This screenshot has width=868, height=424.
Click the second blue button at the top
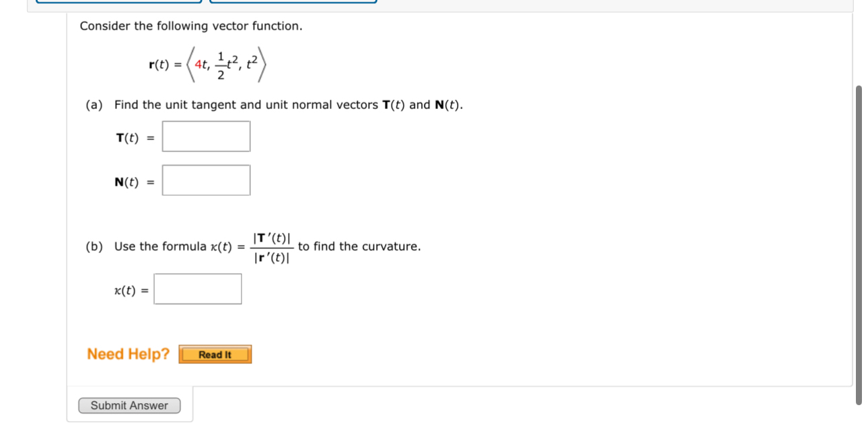tap(294, 1)
